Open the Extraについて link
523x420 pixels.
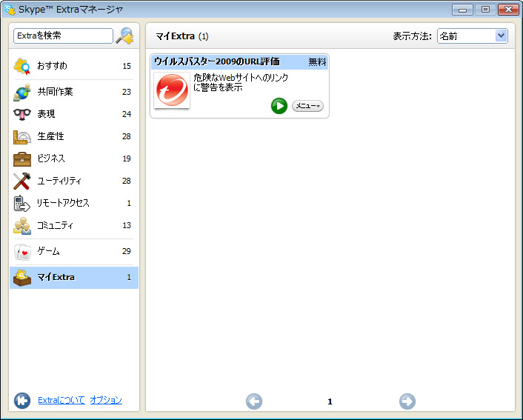click(61, 400)
